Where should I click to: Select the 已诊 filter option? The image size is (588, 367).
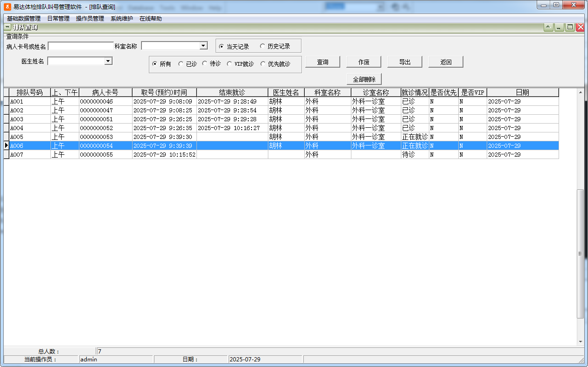[x=181, y=64]
